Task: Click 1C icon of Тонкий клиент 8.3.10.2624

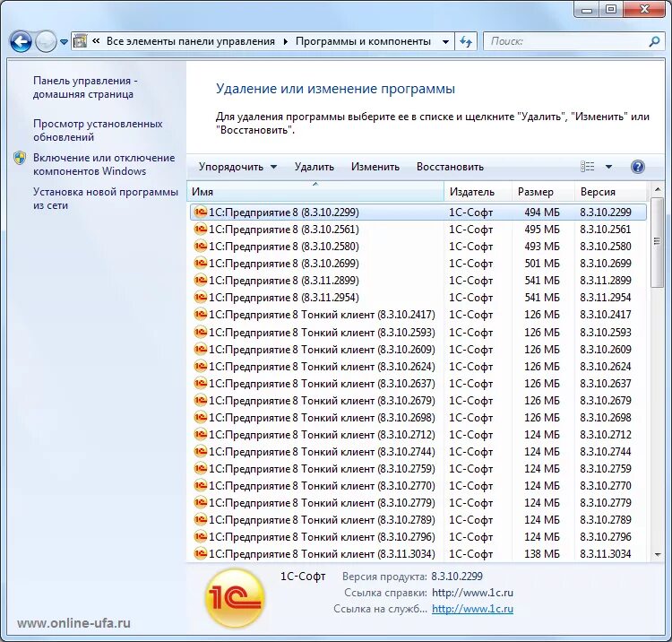Action: click(200, 366)
